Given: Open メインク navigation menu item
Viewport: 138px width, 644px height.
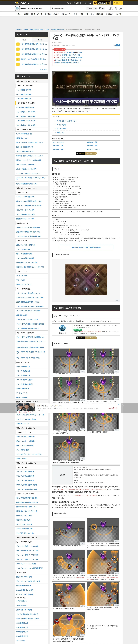Looking at the screenshot, I should pyautogui.click(x=56, y=14).
